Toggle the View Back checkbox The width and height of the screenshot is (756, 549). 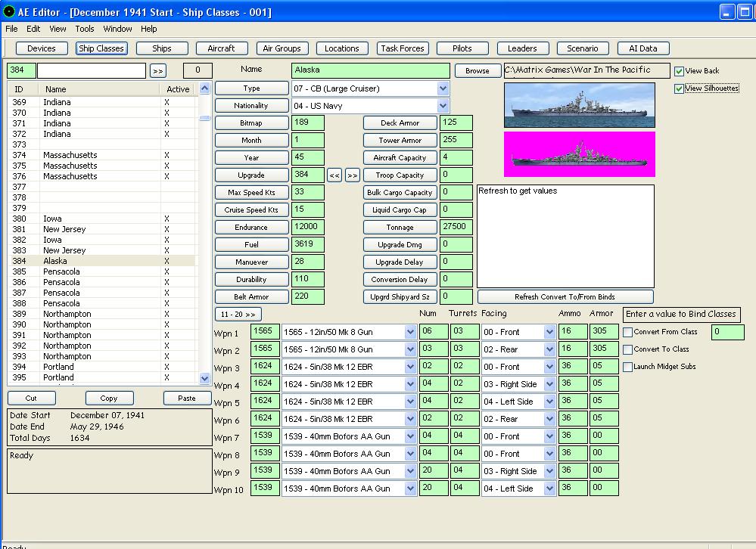[679, 71]
